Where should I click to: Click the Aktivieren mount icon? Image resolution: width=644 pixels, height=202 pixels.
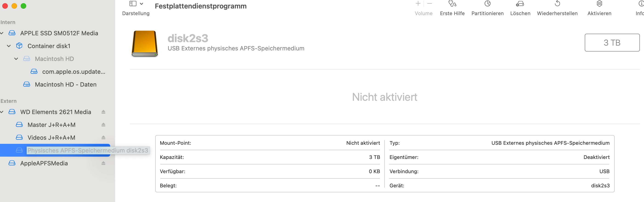tap(599, 4)
